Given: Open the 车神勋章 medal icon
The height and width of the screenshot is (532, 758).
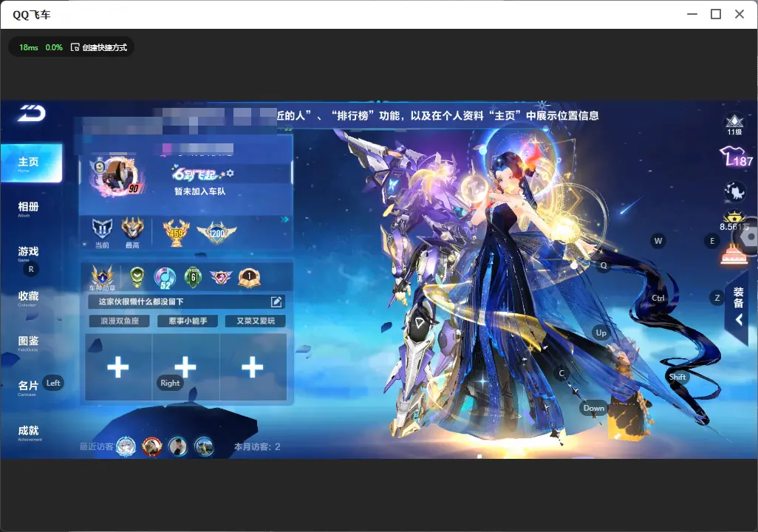Looking at the screenshot, I should pos(103,278).
